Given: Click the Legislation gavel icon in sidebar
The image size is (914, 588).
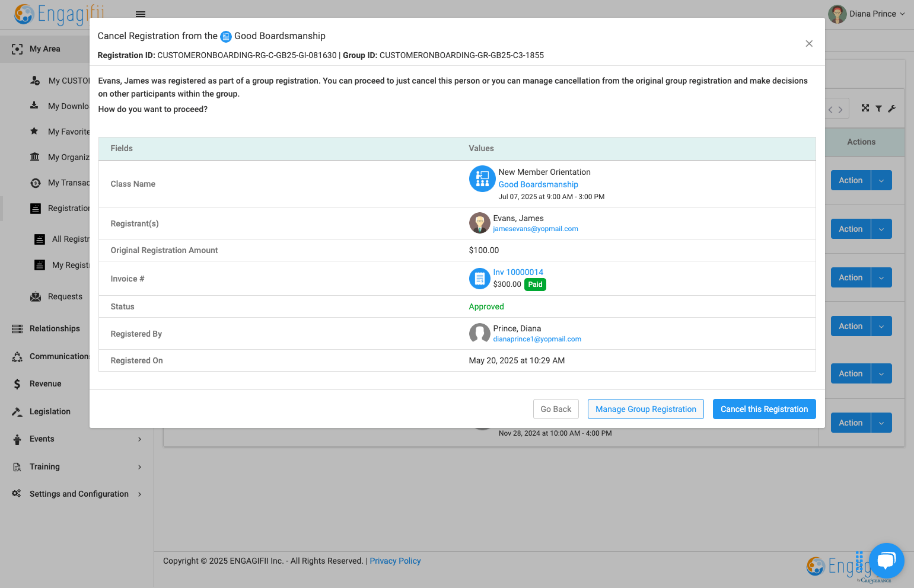Looking at the screenshot, I should pyautogui.click(x=17, y=411).
